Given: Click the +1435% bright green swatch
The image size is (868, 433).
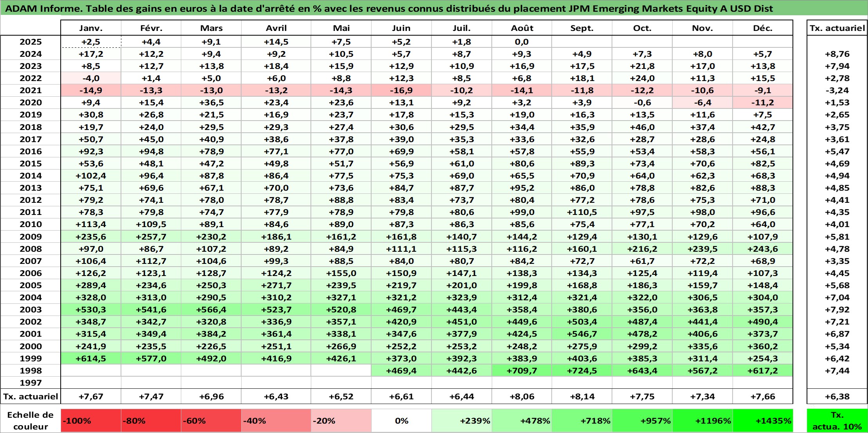Looking at the screenshot, I should [x=763, y=421].
